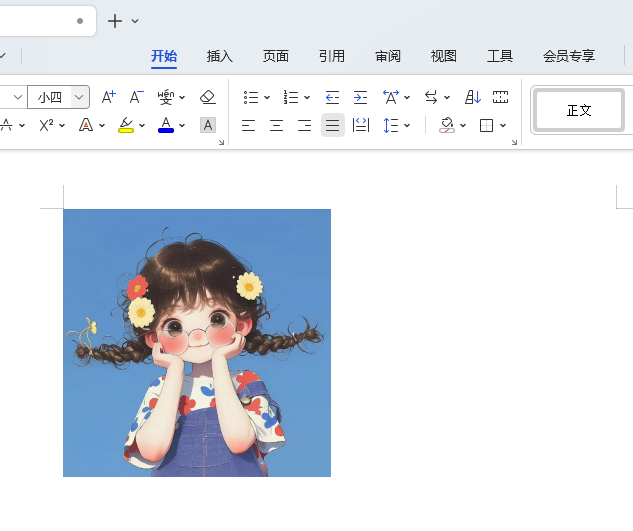Switch to the 引用 tab

tap(332, 56)
